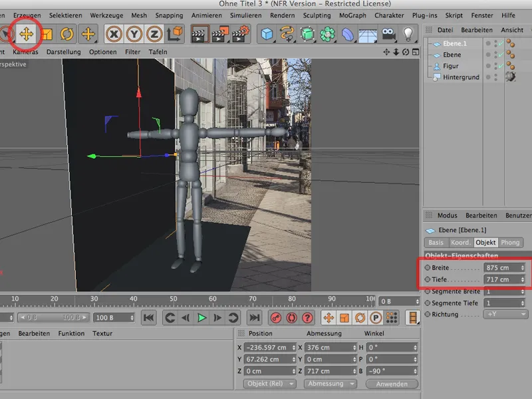Select the Rotate tool

(x=67, y=34)
